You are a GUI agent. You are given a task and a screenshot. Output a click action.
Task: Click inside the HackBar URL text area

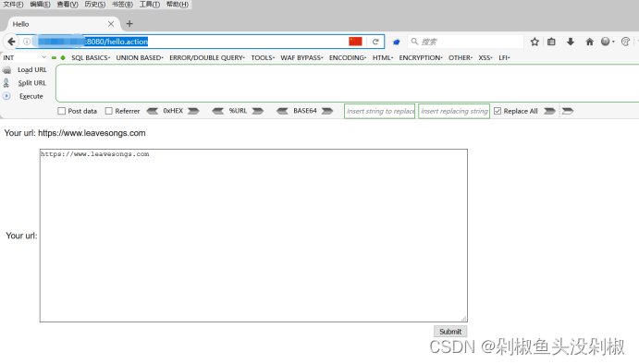347,83
